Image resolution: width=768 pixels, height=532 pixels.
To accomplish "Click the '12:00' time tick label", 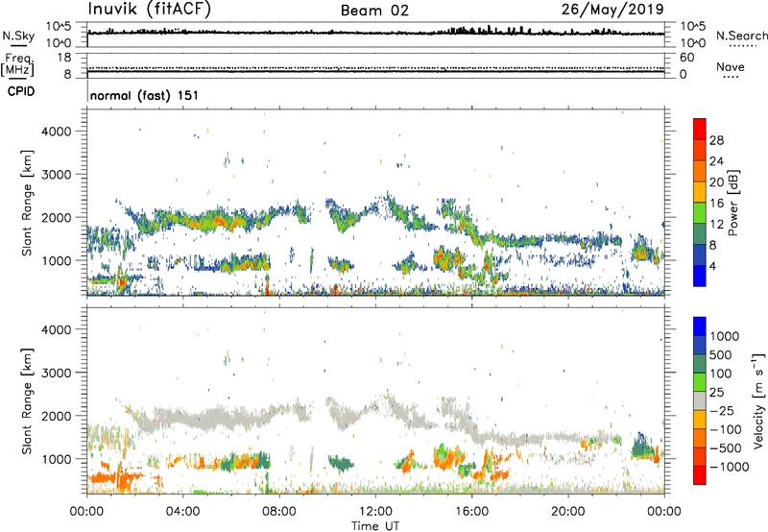I will 375,512.
